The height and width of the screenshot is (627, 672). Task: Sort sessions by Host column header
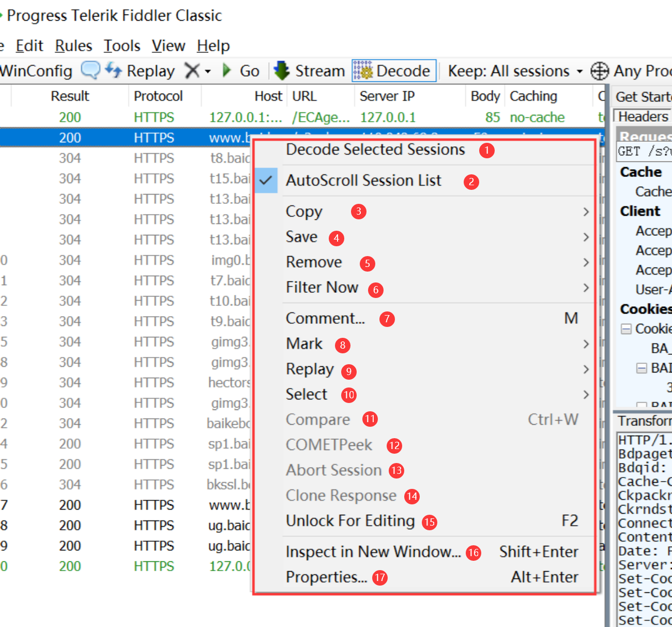point(244,96)
